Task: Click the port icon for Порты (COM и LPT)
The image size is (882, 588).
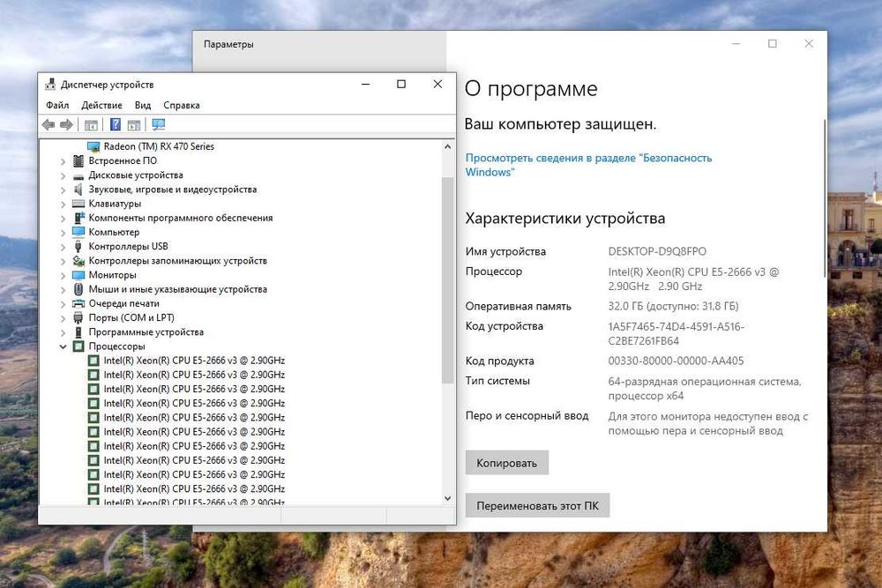Action: [78, 317]
